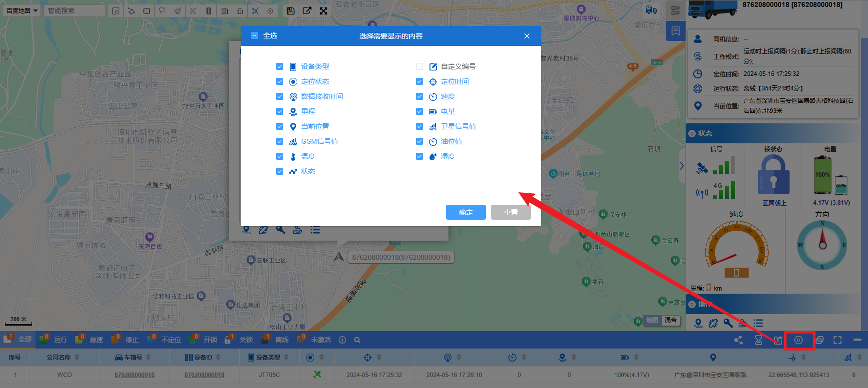Uncheck the 设备类型 checkbox

pyautogui.click(x=280, y=66)
